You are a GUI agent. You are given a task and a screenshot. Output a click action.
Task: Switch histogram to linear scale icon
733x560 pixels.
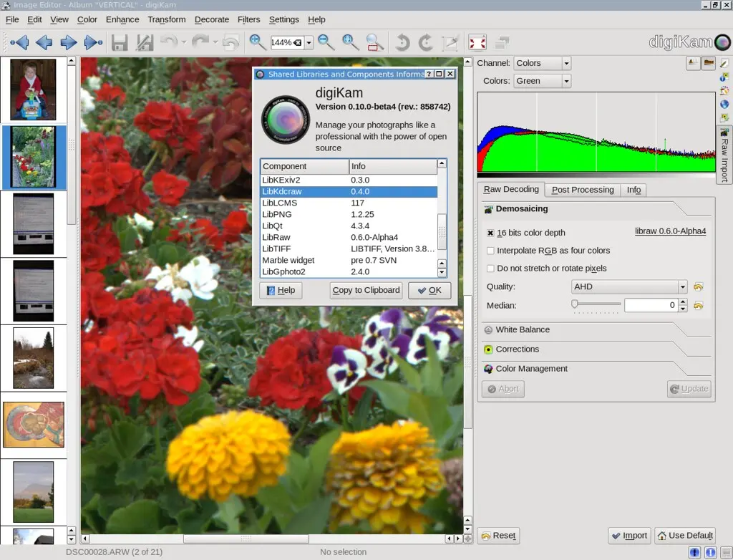coord(693,63)
